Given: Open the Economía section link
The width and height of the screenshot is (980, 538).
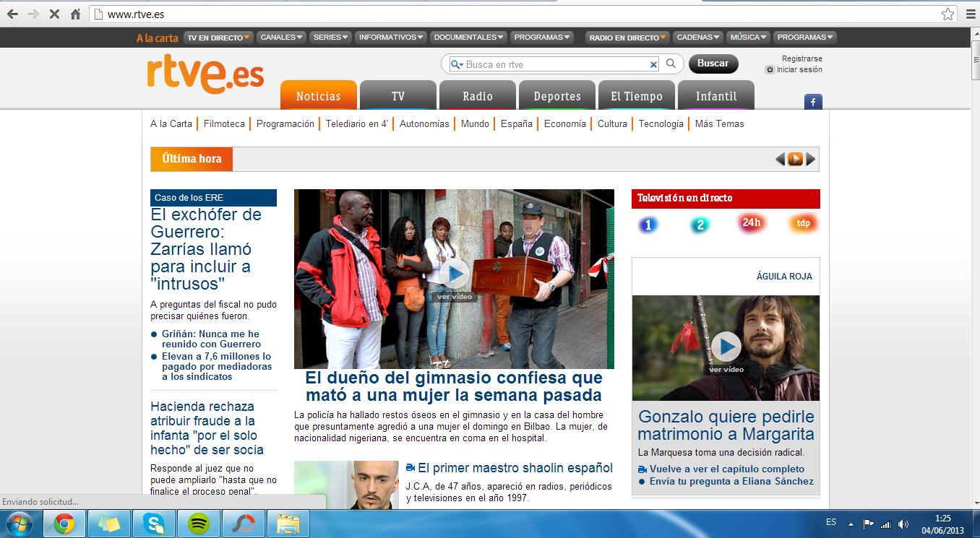Looking at the screenshot, I should tap(565, 123).
